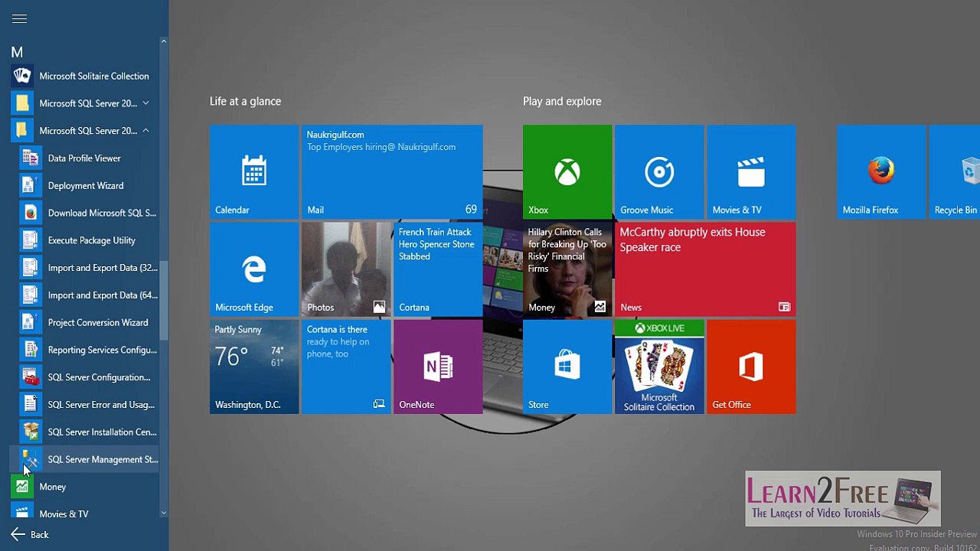Open the Xbox tile
Screen dimensions: 980x551
tap(567, 172)
